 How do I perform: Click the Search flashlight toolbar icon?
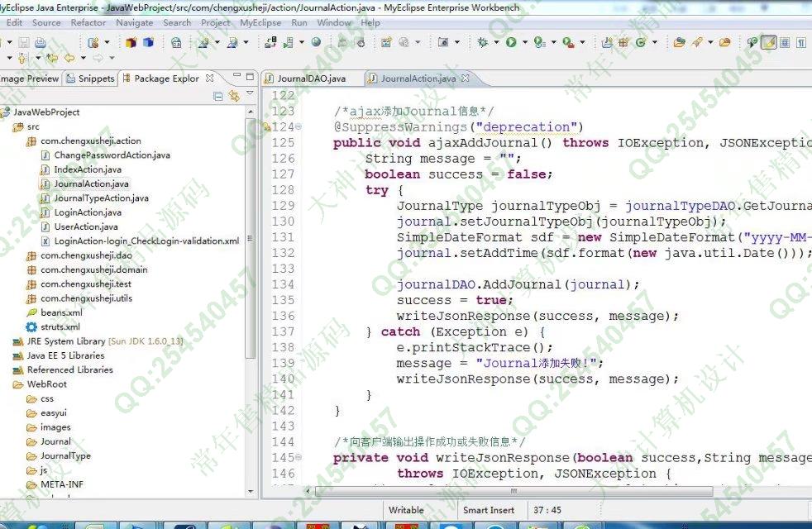pyautogui.click(x=698, y=42)
